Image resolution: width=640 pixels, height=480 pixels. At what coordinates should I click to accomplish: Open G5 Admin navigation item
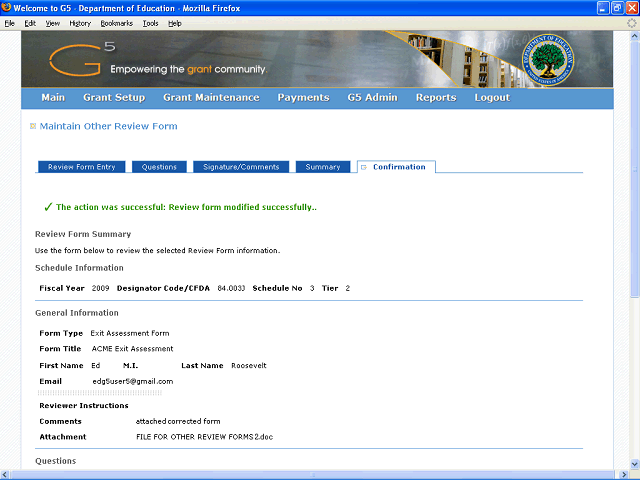(373, 98)
